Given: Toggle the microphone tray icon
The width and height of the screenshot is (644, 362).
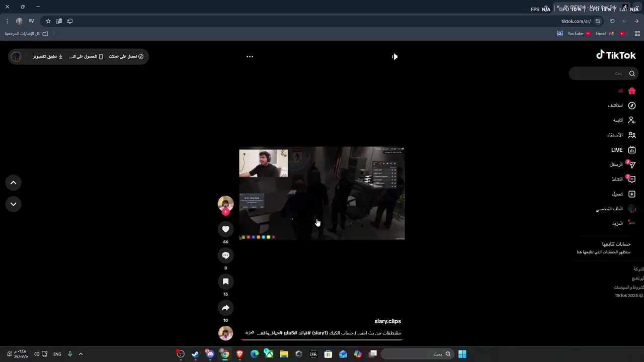Looking at the screenshot, I should click(70, 354).
